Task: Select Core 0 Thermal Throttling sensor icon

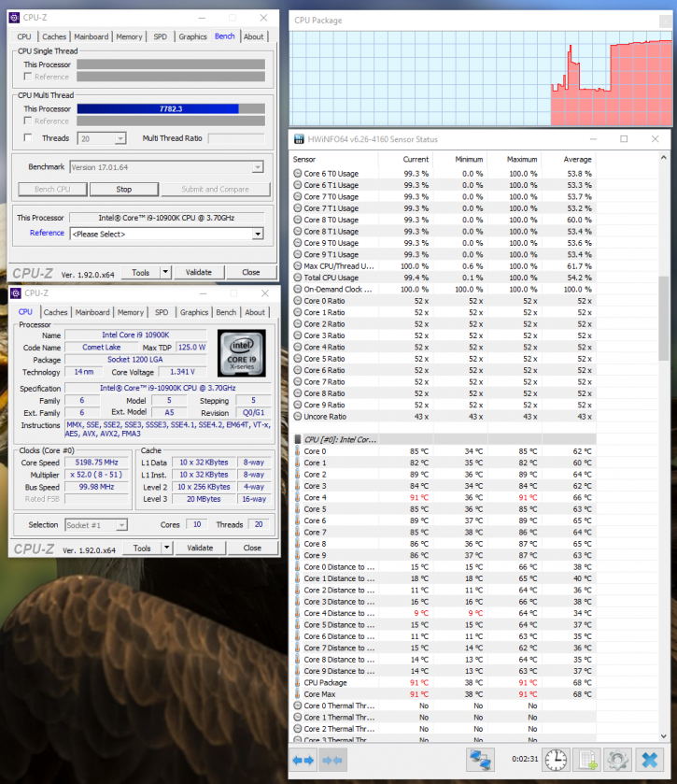Action: pyautogui.click(x=298, y=706)
